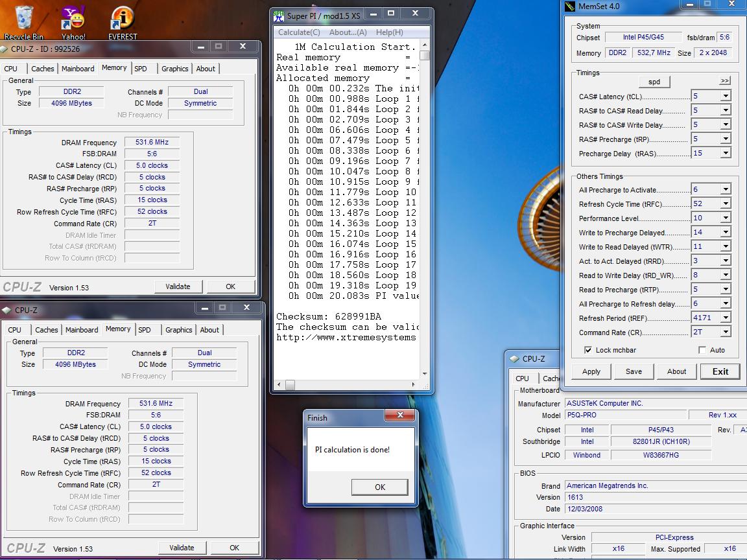Screen dimensions: 747x560
Task: Click the upper CPU-Z ID 992526 title icon
Action: [x=3, y=49]
